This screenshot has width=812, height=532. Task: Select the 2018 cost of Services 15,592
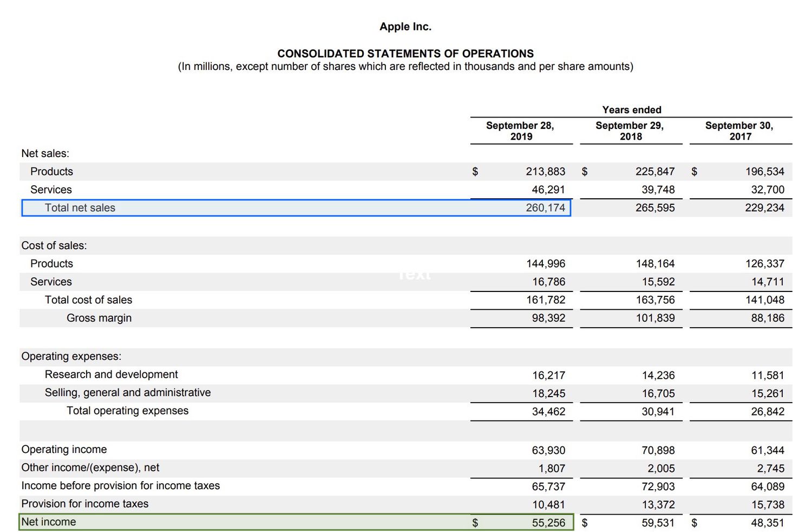click(658, 282)
